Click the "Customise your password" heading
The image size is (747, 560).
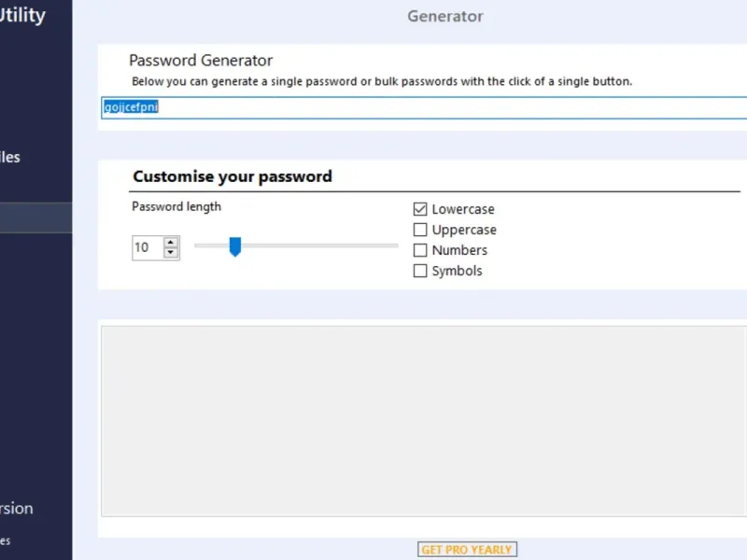pos(233,176)
